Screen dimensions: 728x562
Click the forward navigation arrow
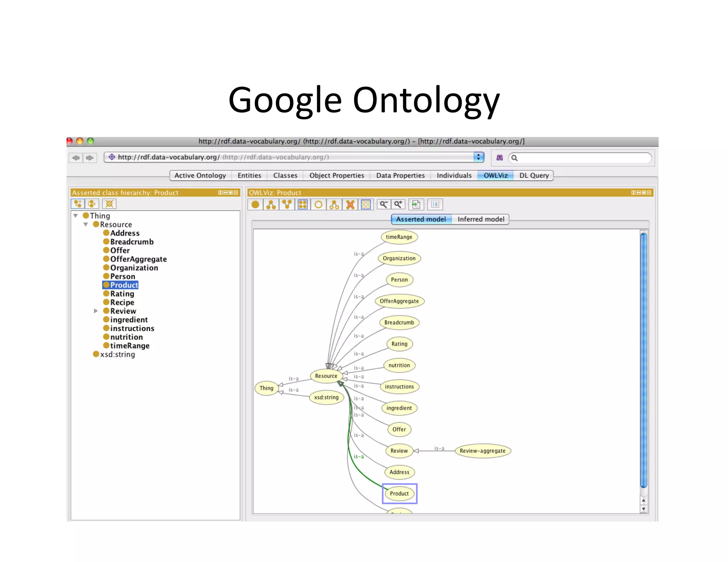[90, 158]
